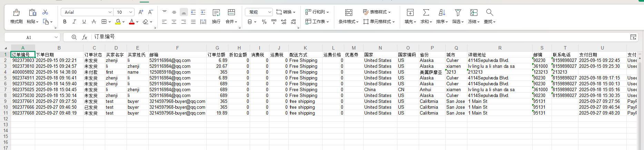This screenshot has height=150, width=644.
Task: Click the insert function fx icon
Action: tap(85, 37)
